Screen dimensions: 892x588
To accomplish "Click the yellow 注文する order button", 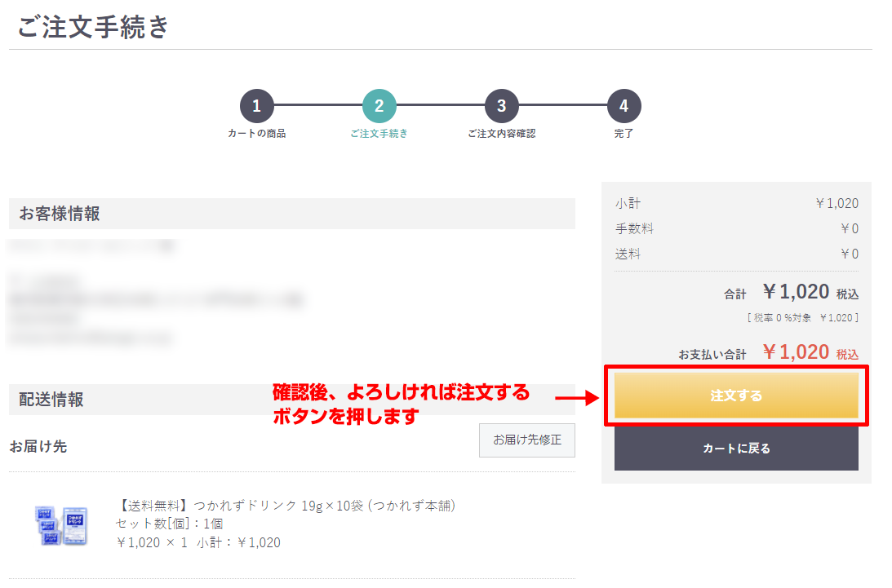I will (x=736, y=396).
